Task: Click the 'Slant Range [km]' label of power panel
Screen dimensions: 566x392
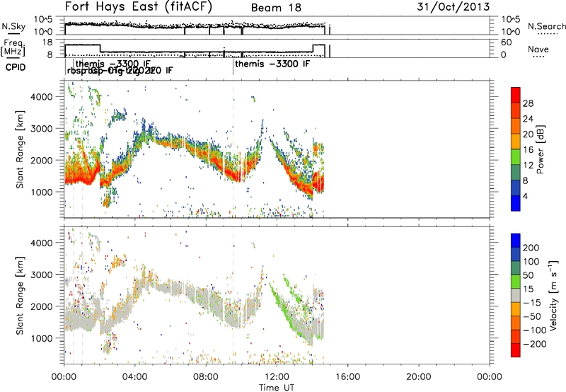Action: [x=20, y=149]
